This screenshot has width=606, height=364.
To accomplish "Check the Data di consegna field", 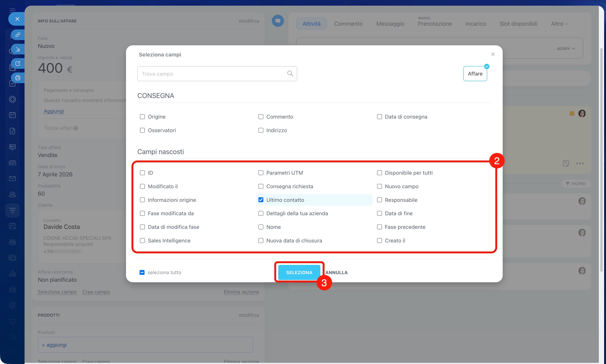I will point(379,117).
